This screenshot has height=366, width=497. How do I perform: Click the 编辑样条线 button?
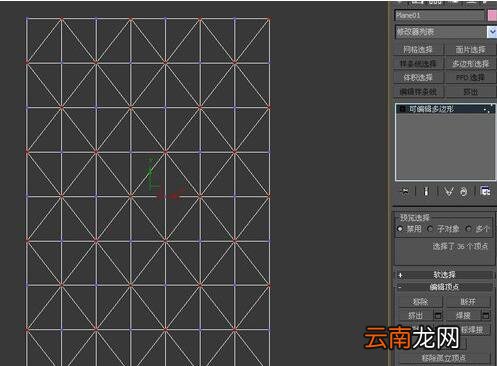click(418, 92)
